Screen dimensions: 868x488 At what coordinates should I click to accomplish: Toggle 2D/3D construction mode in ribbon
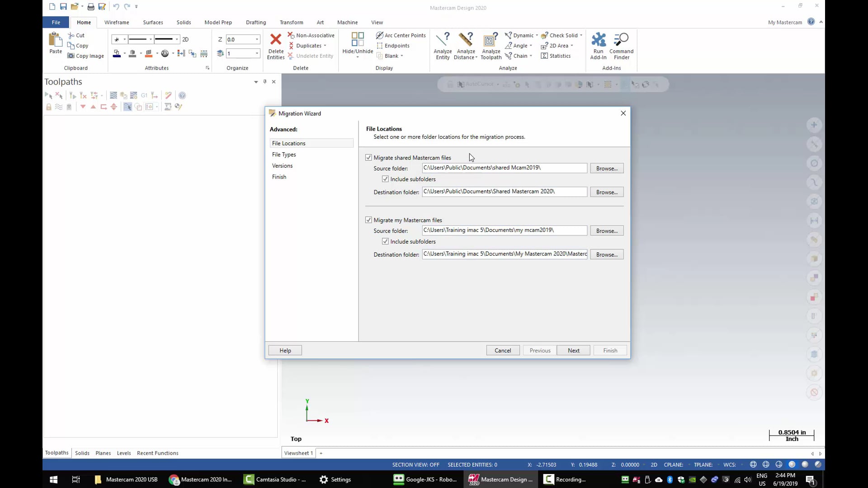pyautogui.click(x=185, y=39)
